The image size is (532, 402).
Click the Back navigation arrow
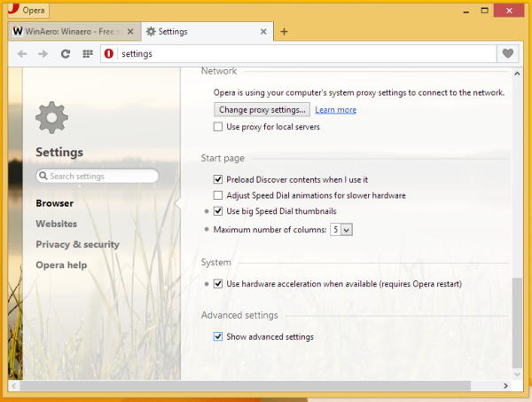(22, 53)
